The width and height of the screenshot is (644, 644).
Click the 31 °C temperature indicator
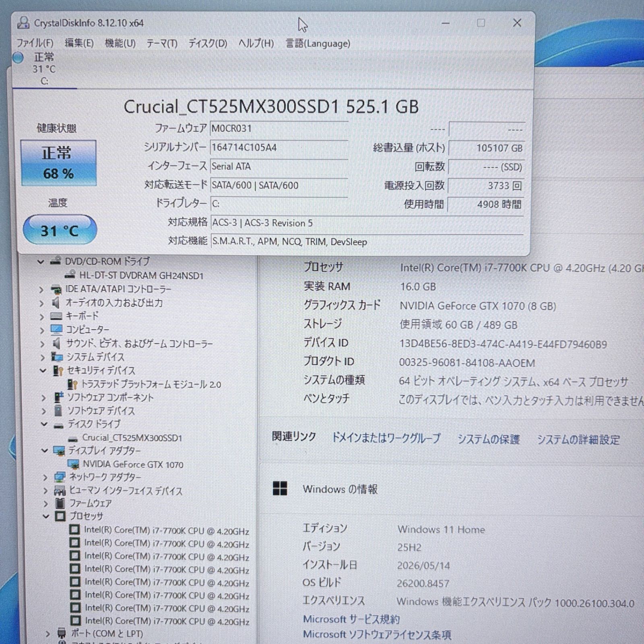pyautogui.click(x=60, y=230)
